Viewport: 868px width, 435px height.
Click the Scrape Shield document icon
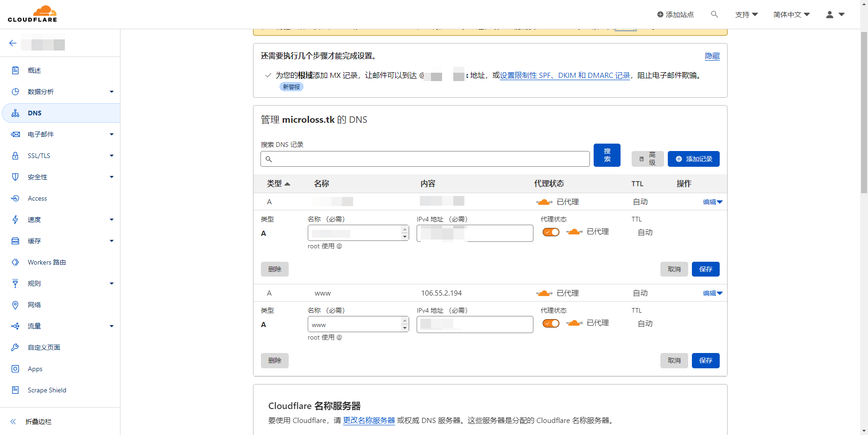15,390
